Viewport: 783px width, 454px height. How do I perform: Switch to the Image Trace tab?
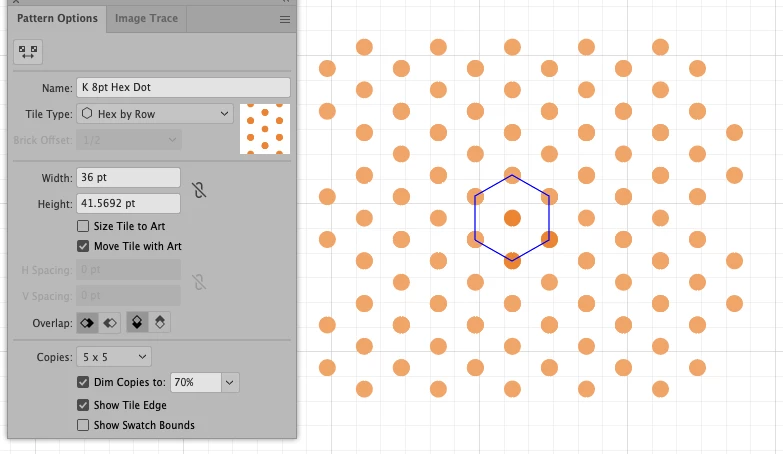(x=146, y=18)
